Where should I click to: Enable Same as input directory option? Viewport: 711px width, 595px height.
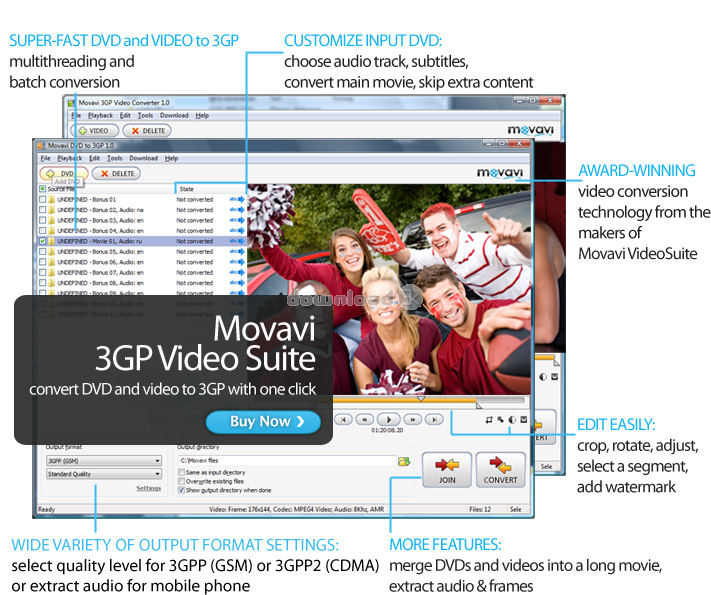click(x=182, y=472)
